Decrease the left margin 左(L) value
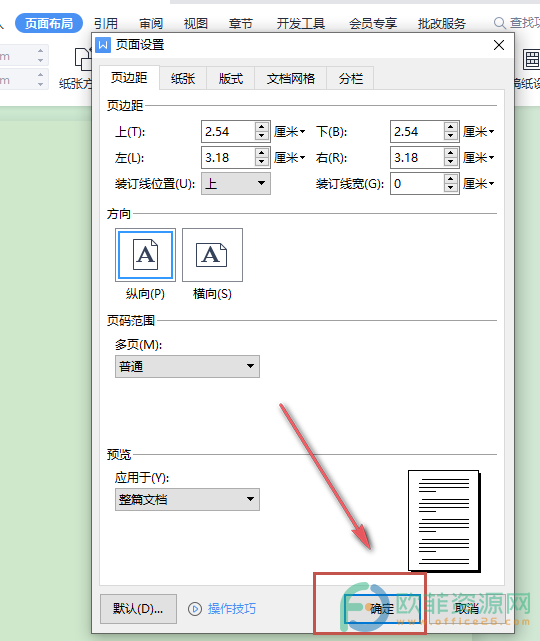Screen dimensions: 540x641 pos(262,162)
